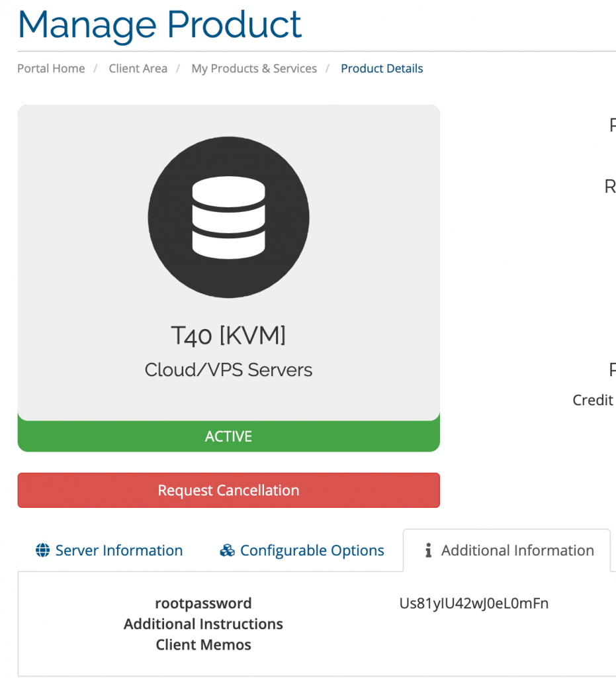
Task: Click the large database stack icon
Action: 228,217
